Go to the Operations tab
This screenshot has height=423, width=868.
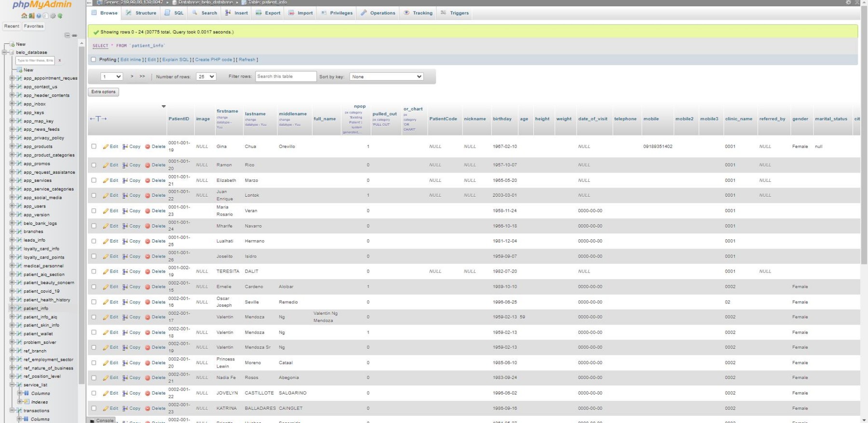pyautogui.click(x=378, y=13)
